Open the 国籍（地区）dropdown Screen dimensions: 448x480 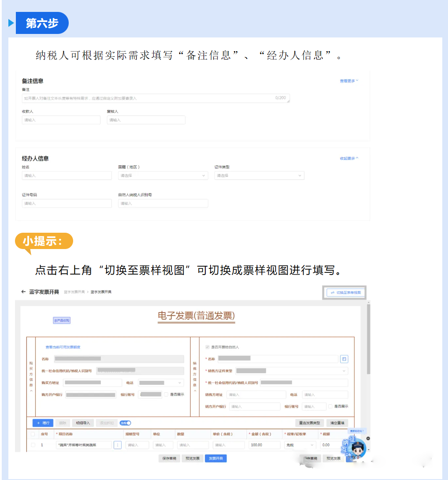[x=163, y=175]
